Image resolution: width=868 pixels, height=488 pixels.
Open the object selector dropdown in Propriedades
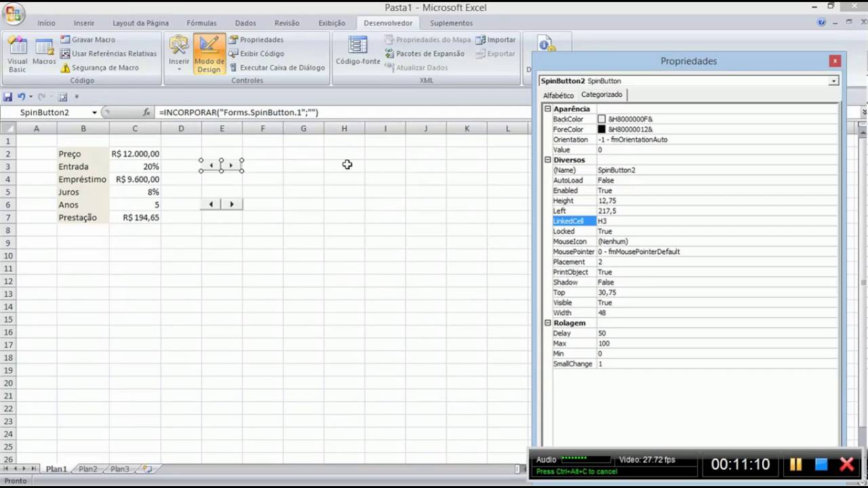point(833,81)
